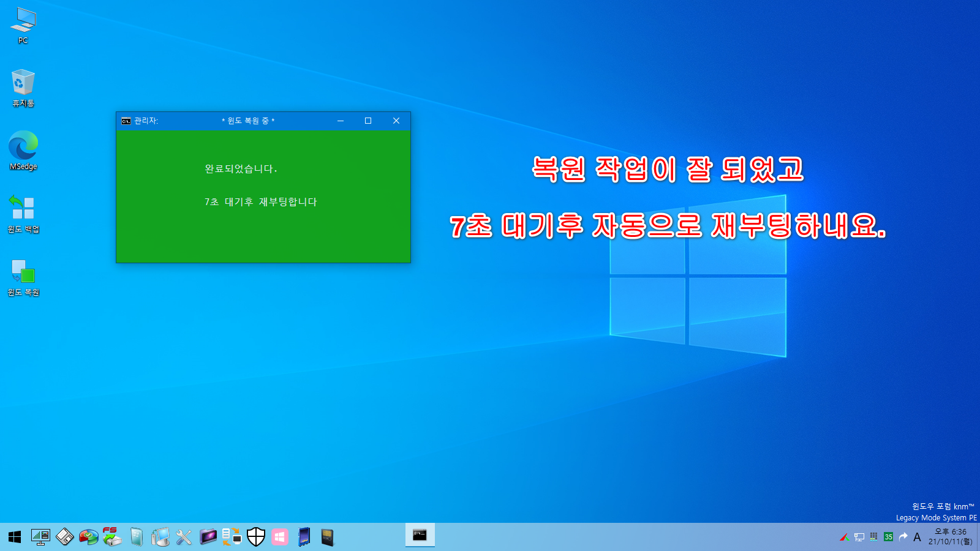
Task: Click the file transfer arrows taskbar icon
Action: click(x=232, y=537)
